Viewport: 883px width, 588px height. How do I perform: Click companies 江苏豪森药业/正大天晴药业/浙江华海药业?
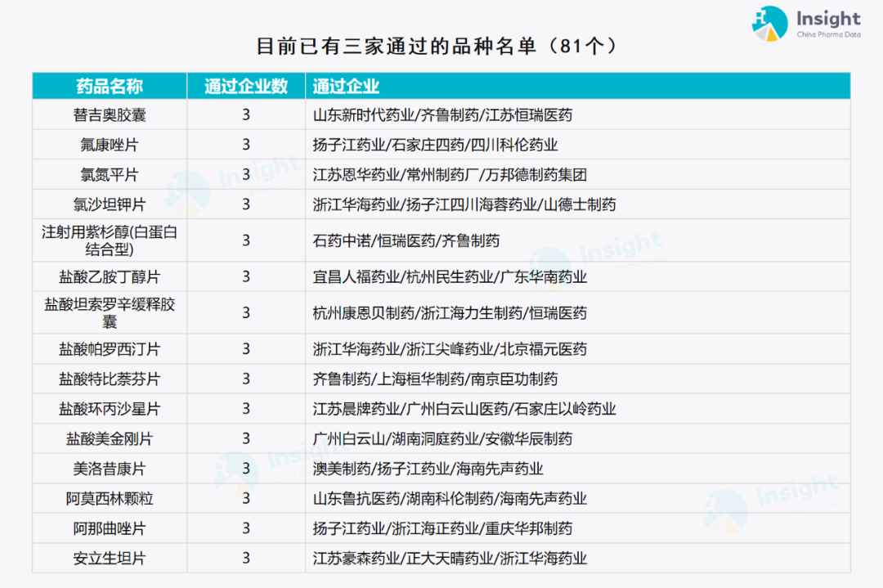(x=450, y=558)
